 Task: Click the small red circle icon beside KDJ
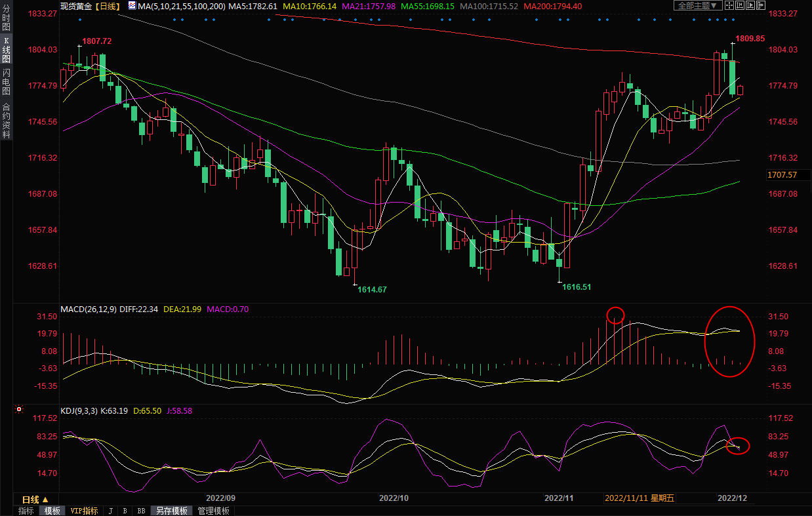click(19, 410)
